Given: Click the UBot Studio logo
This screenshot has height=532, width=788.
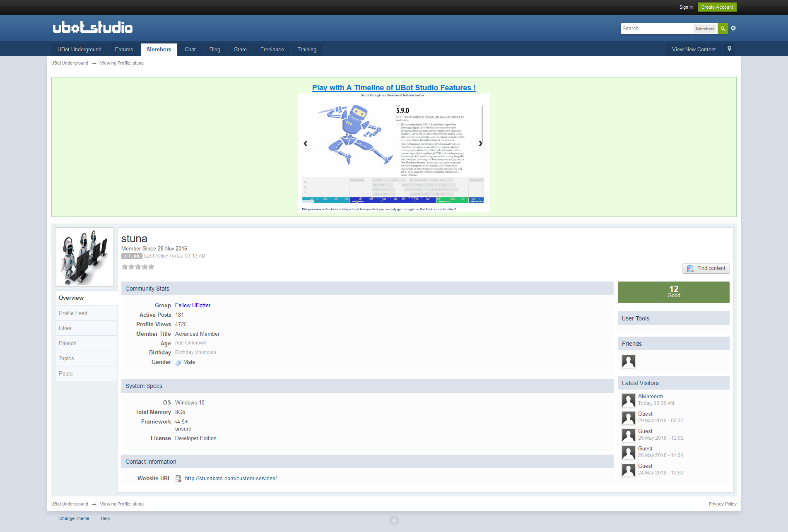Looking at the screenshot, I should tap(93, 27).
